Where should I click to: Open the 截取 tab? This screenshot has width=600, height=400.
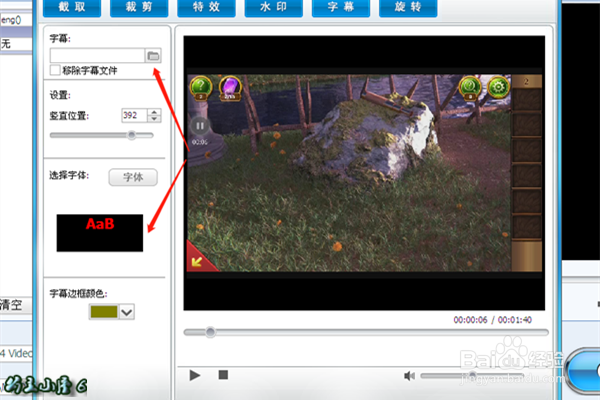tap(72, 8)
